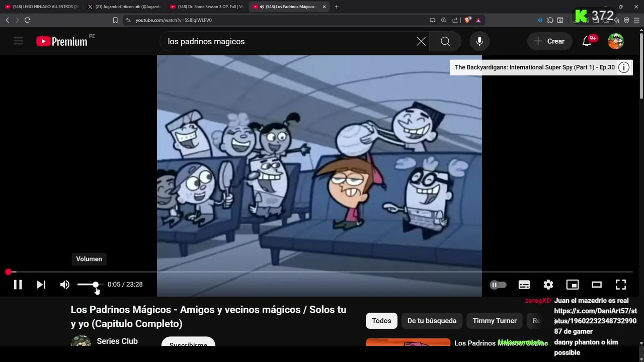Open the video settings gear
The width and height of the screenshot is (644, 362).
(548, 285)
